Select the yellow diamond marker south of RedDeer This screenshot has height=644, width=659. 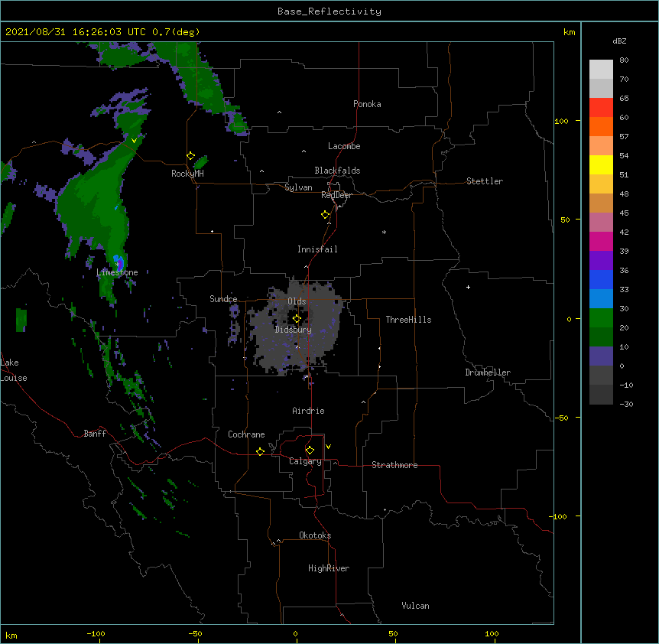pos(325,215)
